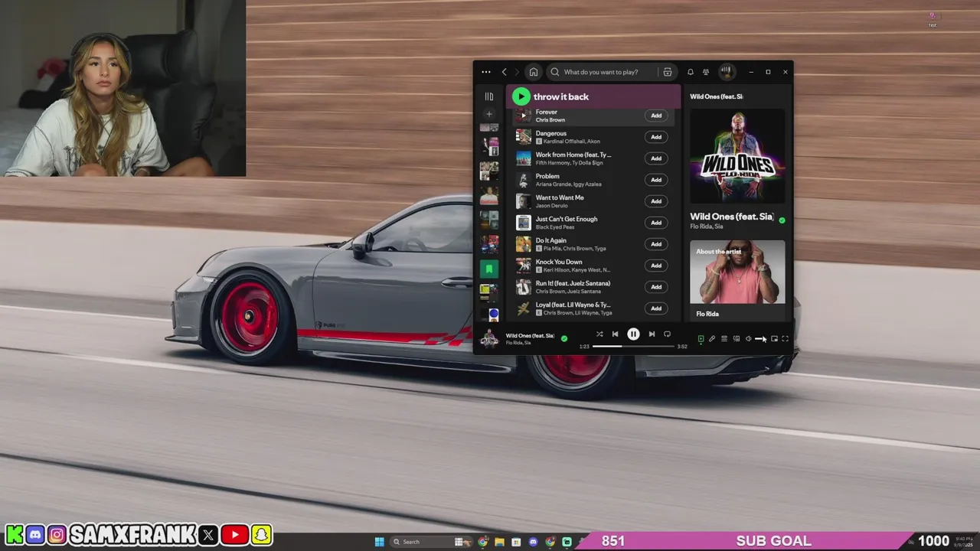
Task: Open 'Black Eyed Peas' artist link
Action: pyautogui.click(x=556, y=227)
